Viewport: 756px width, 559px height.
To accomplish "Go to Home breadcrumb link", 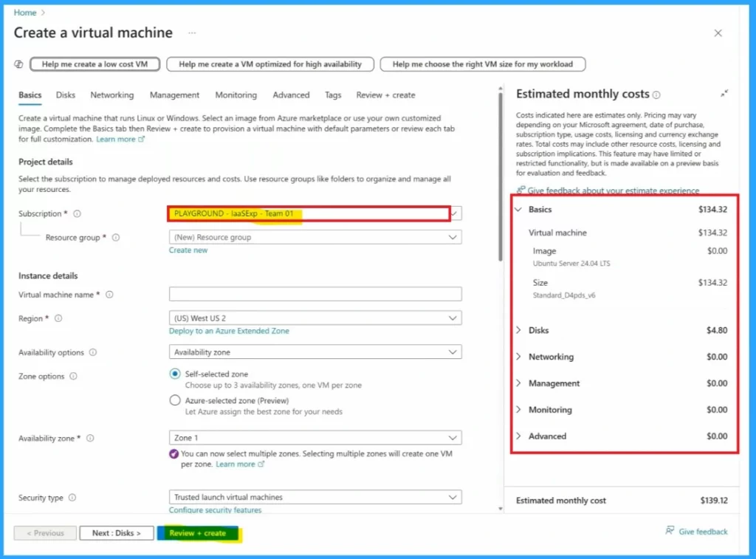I will click(x=25, y=13).
